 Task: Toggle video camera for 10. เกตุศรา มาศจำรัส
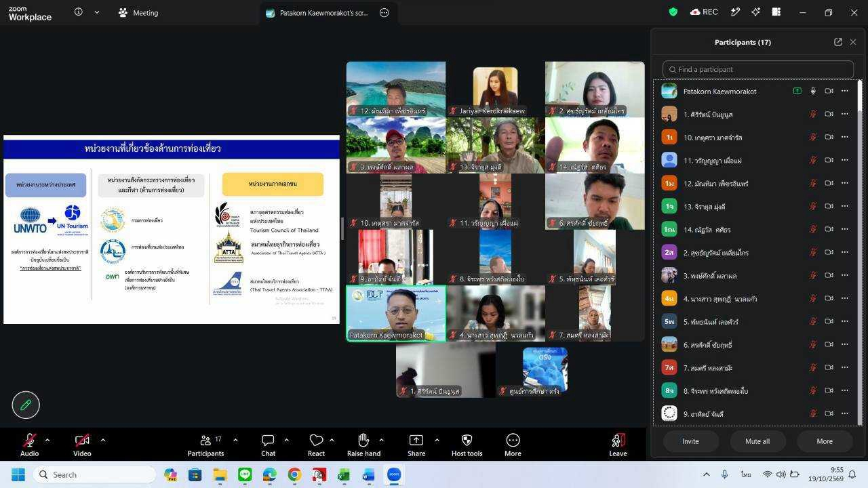[x=829, y=137]
